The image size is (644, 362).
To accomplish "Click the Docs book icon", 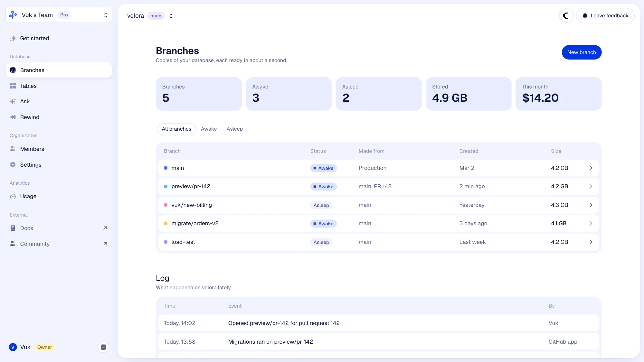I will 13,228.
